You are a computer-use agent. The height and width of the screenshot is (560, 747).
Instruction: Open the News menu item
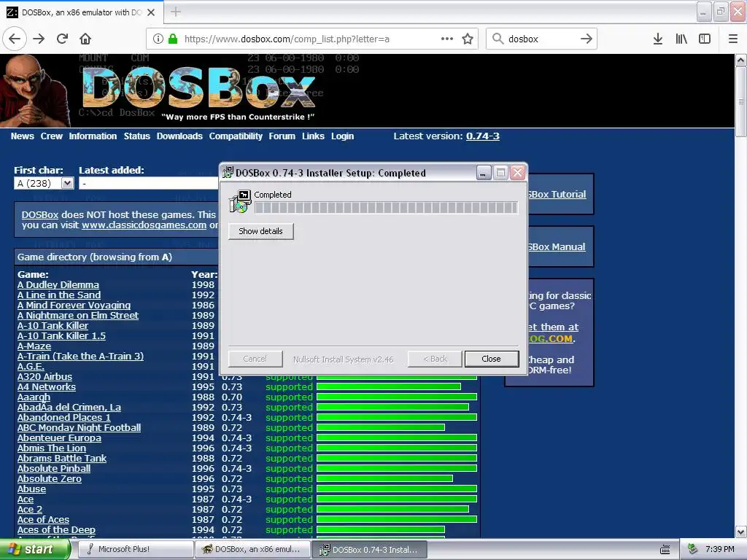point(23,136)
